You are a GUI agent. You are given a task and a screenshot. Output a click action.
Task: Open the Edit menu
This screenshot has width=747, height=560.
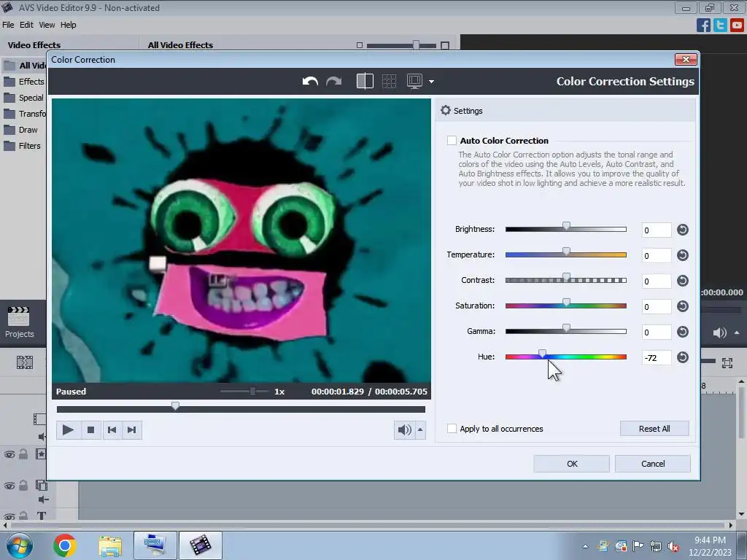pos(26,25)
